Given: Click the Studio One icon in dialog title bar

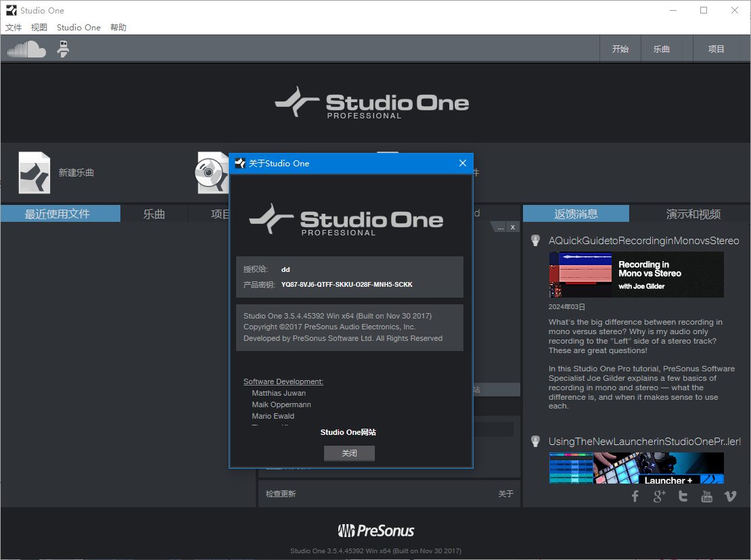Looking at the screenshot, I should (240, 163).
